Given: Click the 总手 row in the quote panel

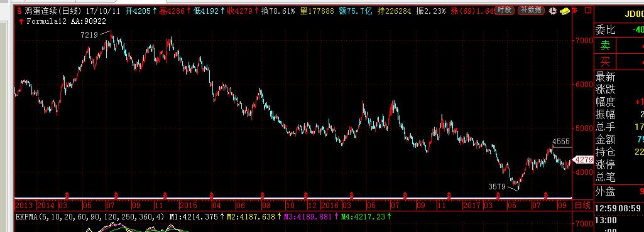Looking at the screenshot, I should click(619, 127).
